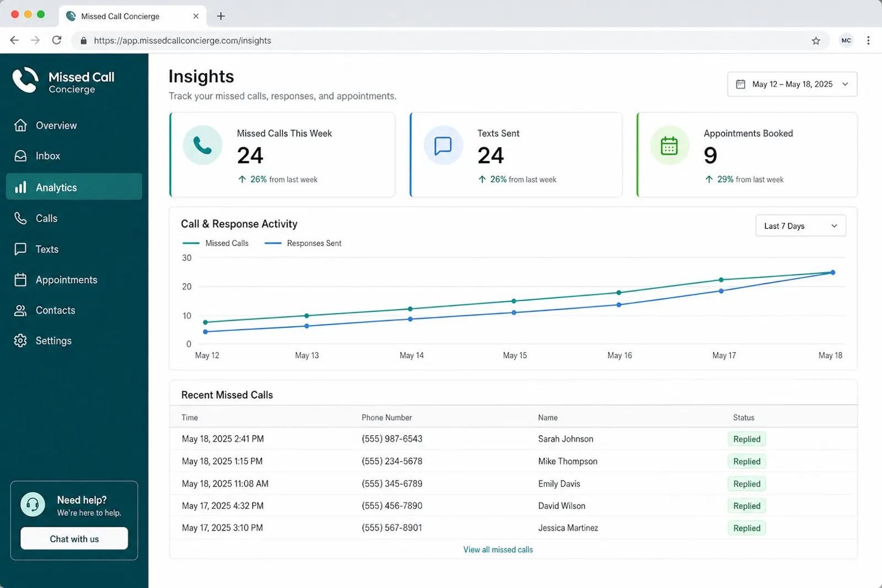Toggle Missed Calls legend entry

216,243
